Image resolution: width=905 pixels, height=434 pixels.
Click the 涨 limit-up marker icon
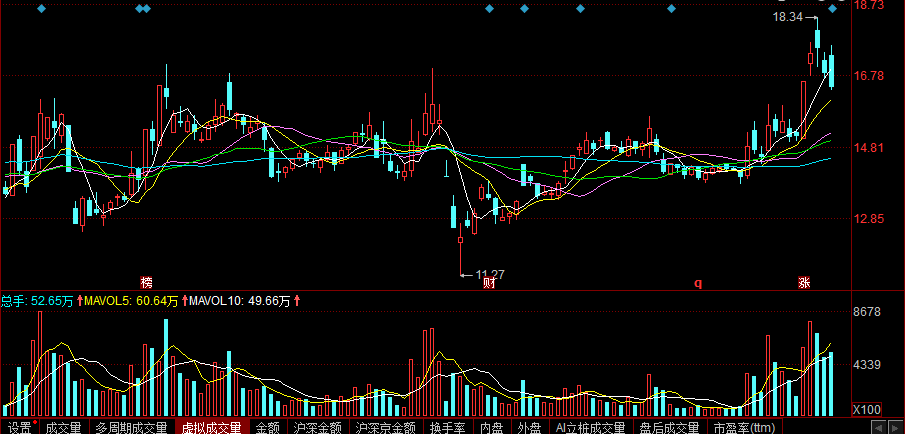804,283
